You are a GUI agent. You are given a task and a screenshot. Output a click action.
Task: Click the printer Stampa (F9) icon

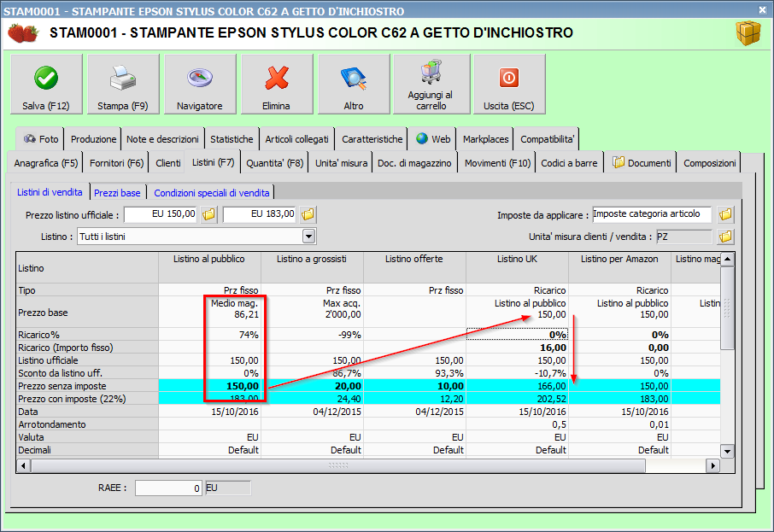122,79
